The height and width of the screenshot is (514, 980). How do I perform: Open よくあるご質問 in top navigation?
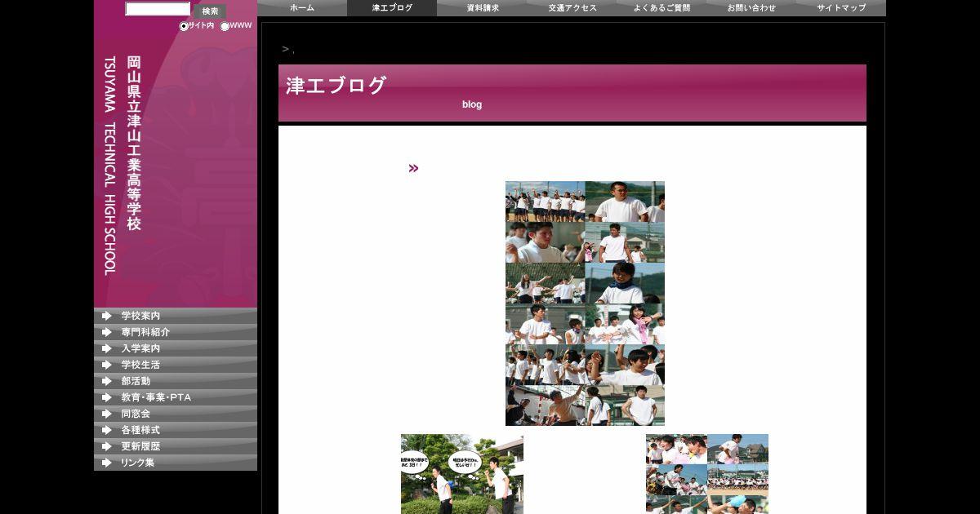pyautogui.click(x=661, y=8)
